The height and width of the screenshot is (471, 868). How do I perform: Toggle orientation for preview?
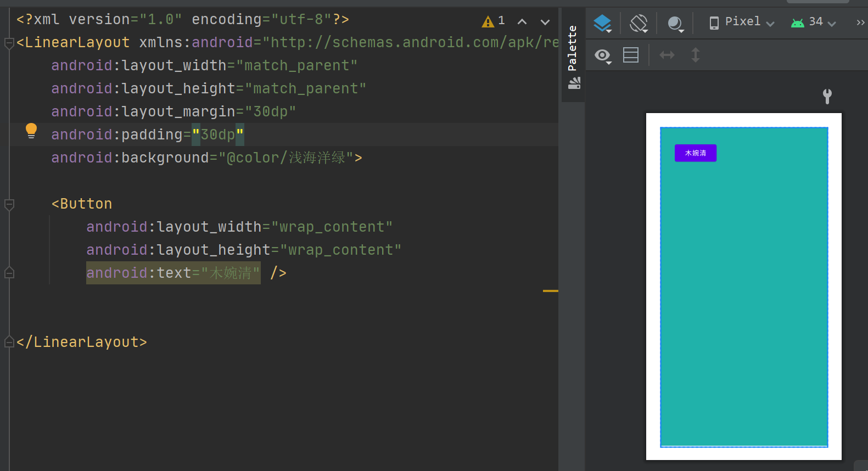click(x=639, y=23)
